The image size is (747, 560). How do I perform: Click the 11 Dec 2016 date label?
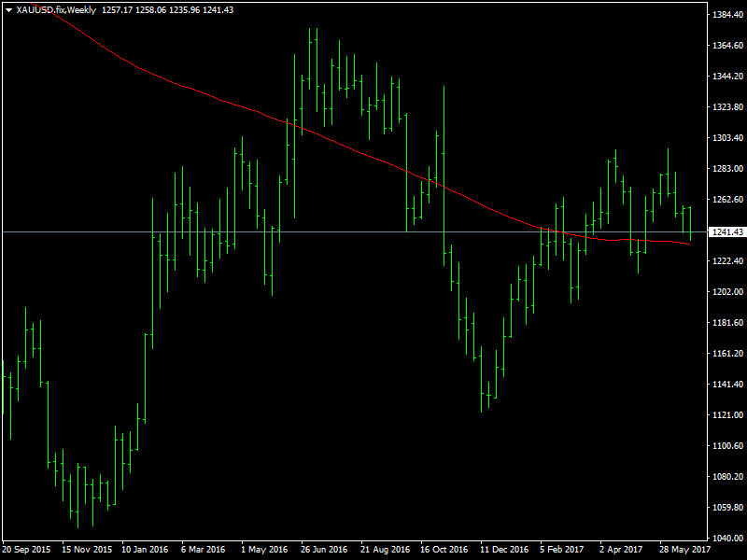click(504, 550)
